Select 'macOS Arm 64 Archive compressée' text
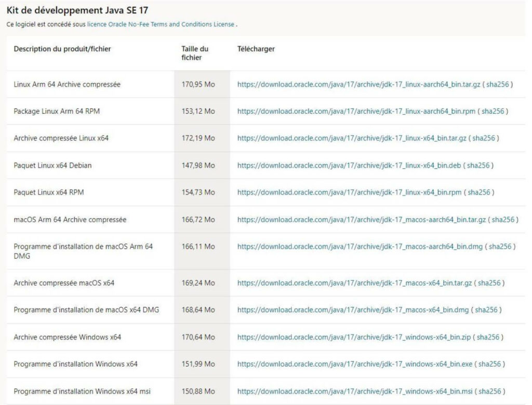The height and width of the screenshot is (405, 532). 70,220
